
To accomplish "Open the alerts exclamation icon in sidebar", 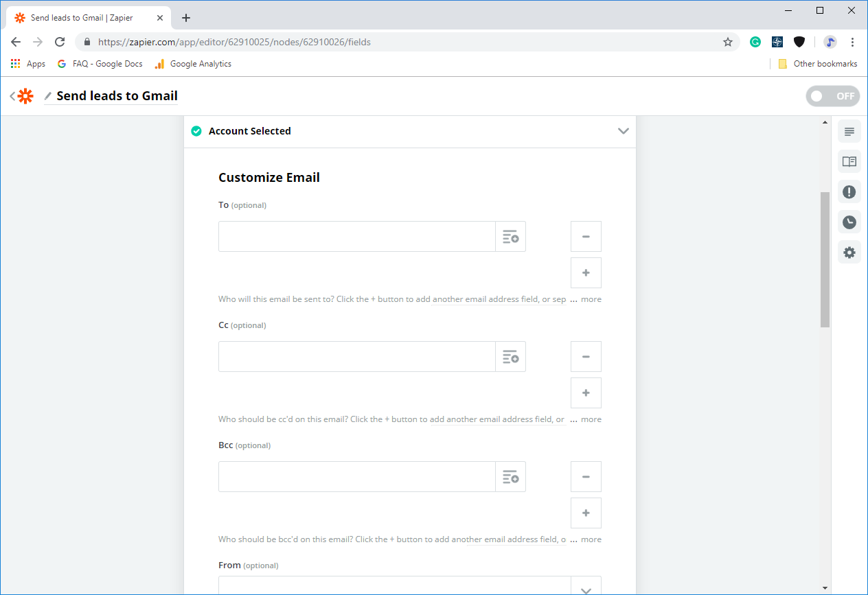I will coord(849,192).
